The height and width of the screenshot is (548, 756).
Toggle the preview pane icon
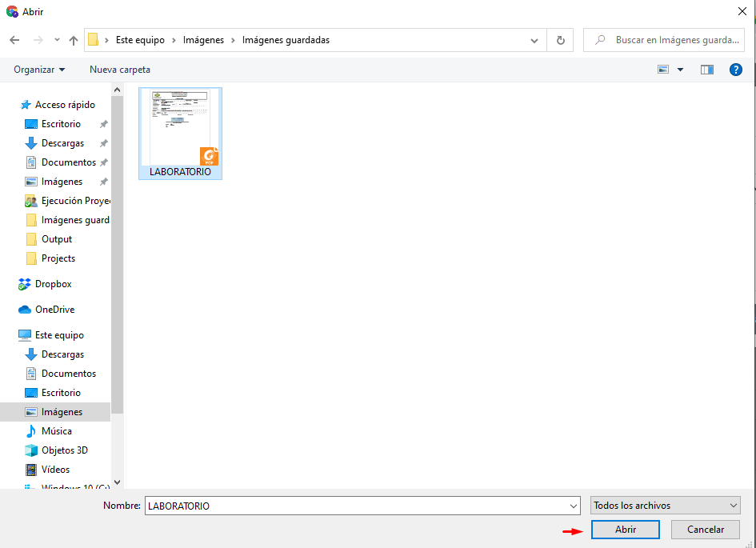point(706,70)
